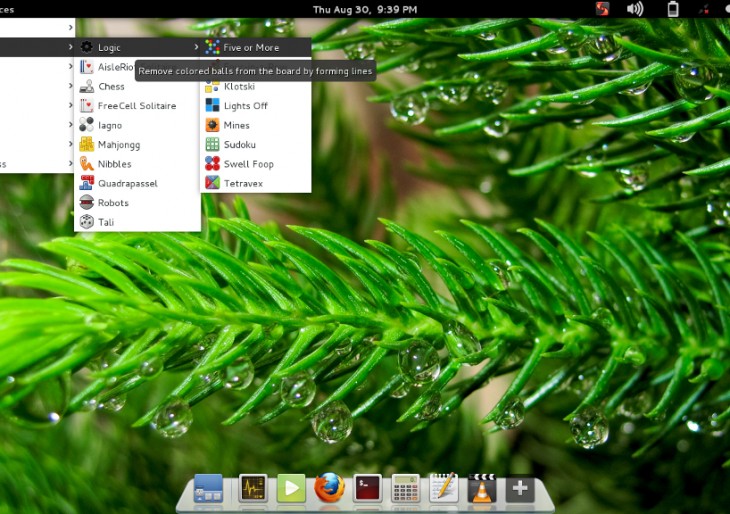The image size is (730, 514).
Task: Open the desktop workspace icon in dock
Action: click(x=208, y=488)
